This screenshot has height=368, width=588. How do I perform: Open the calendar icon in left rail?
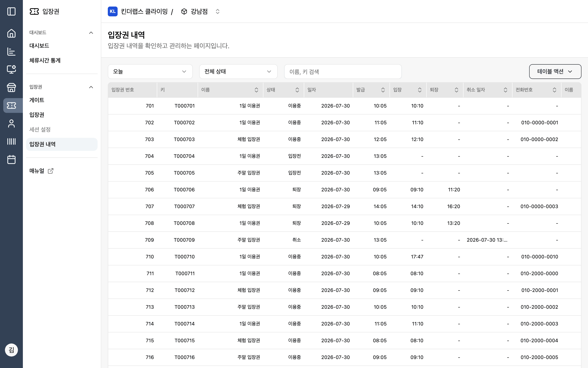click(x=11, y=159)
